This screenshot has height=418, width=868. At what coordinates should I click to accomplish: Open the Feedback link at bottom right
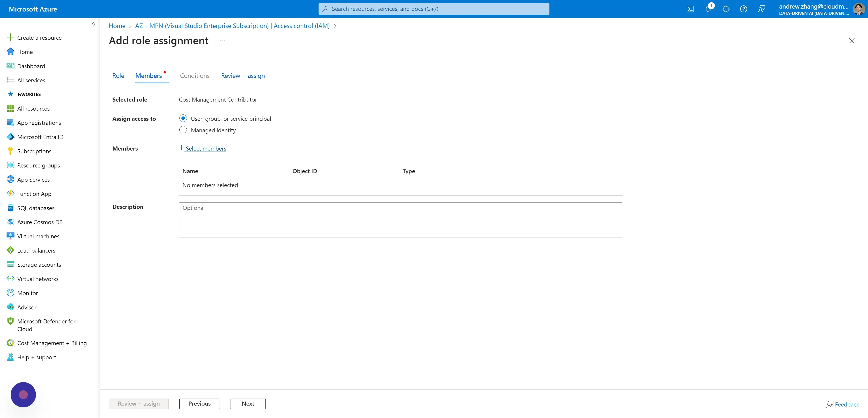[x=843, y=404]
